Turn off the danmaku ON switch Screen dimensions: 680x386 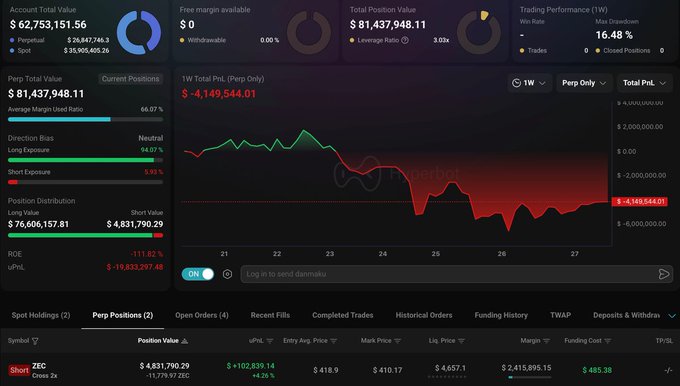coord(198,274)
